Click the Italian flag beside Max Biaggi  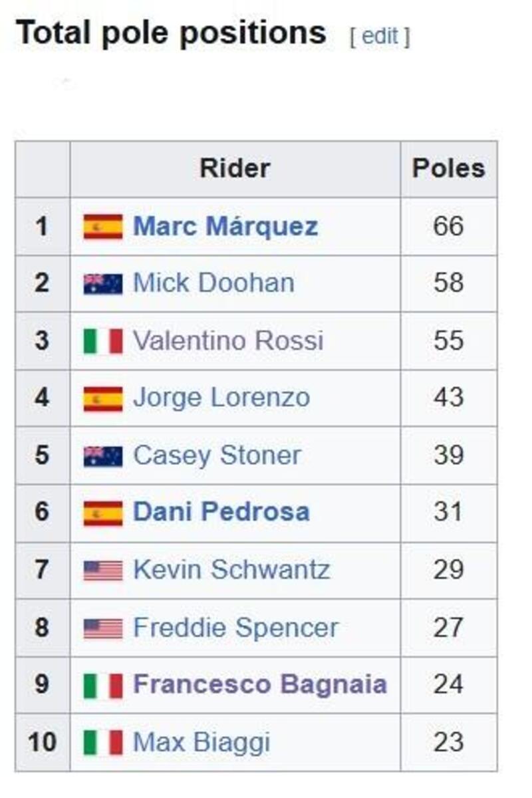(103, 743)
